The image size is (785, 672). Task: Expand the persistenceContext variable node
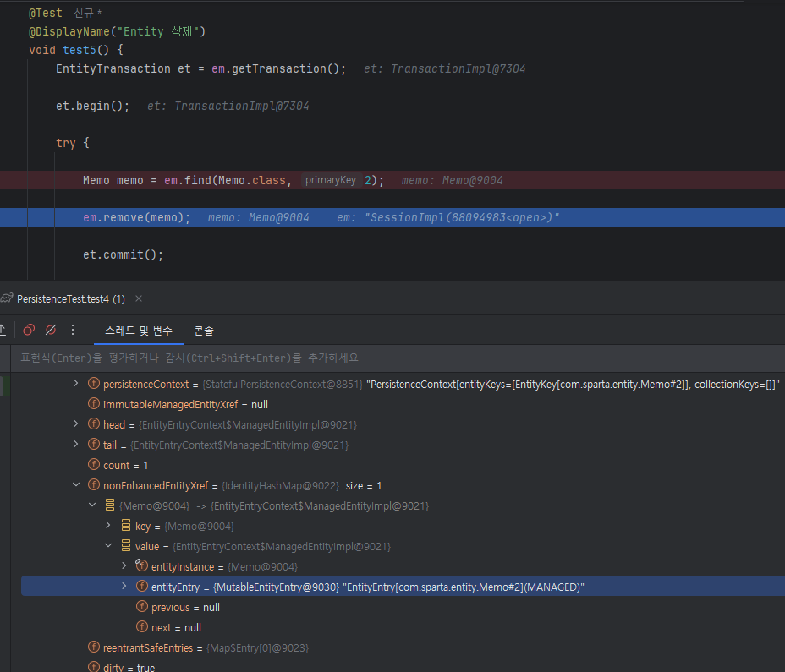(76, 383)
